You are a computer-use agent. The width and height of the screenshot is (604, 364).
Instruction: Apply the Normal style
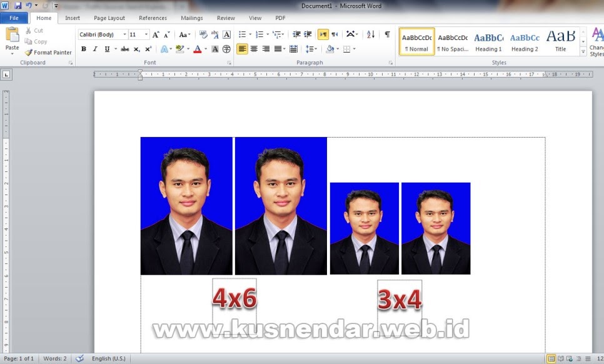[417, 42]
